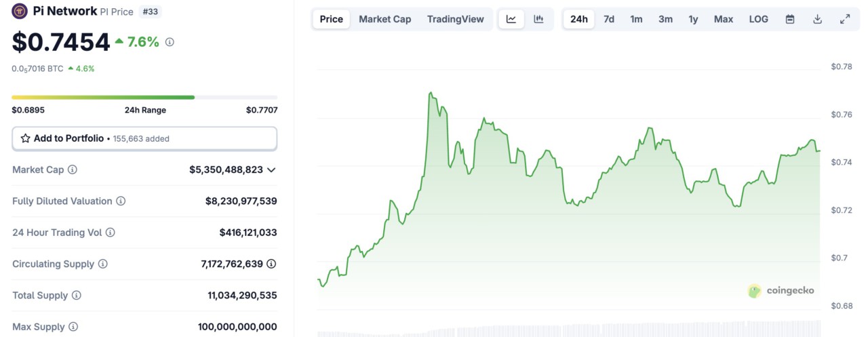
Task: Download the chart data
Action: [818, 19]
